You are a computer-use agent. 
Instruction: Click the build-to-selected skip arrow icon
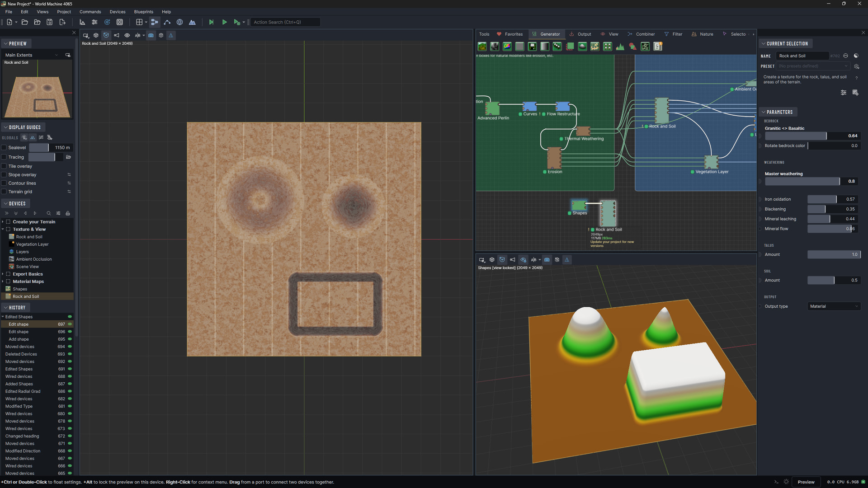click(x=211, y=22)
